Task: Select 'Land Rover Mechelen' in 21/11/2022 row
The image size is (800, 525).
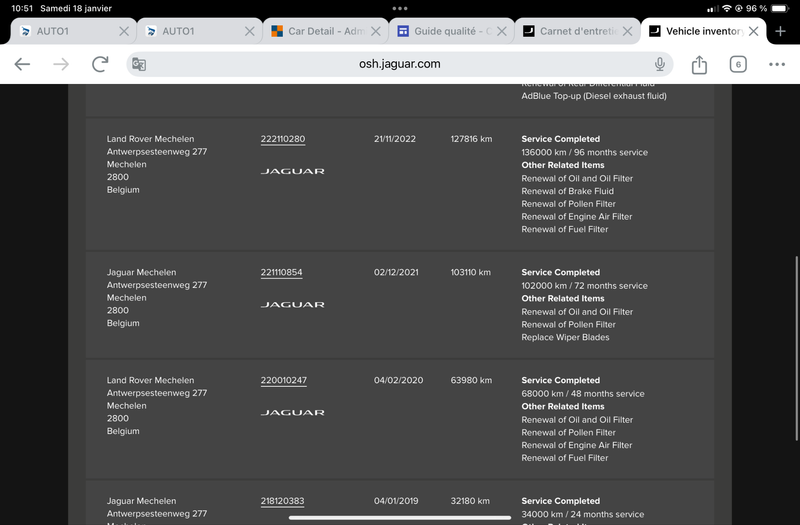Action: pyautogui.click(x=150, y=139)
